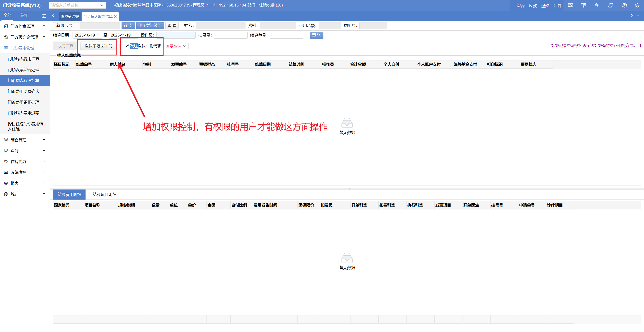Viewport: 644px width, 332px height.
Task: Click the 电子凭证读卡 button
Action: coord(150,26)
